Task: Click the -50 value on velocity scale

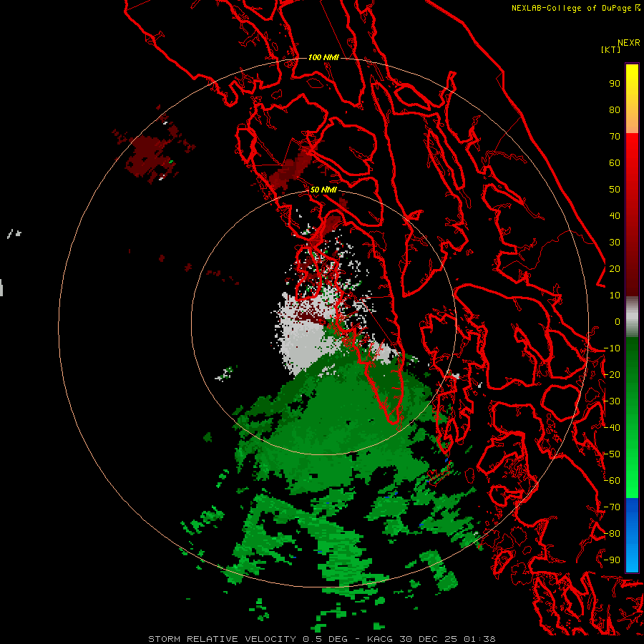Action: point(612,454)
